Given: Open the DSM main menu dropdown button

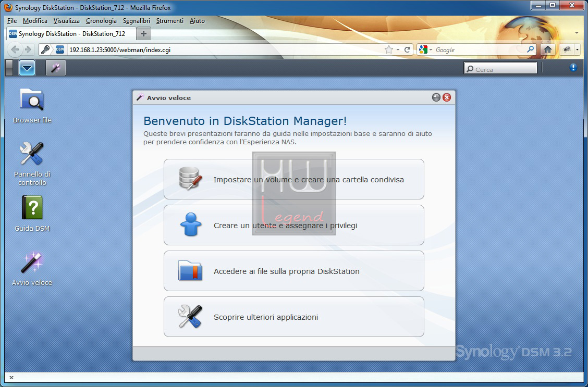Looking at the screenshot, I should (x=27, y=68).
